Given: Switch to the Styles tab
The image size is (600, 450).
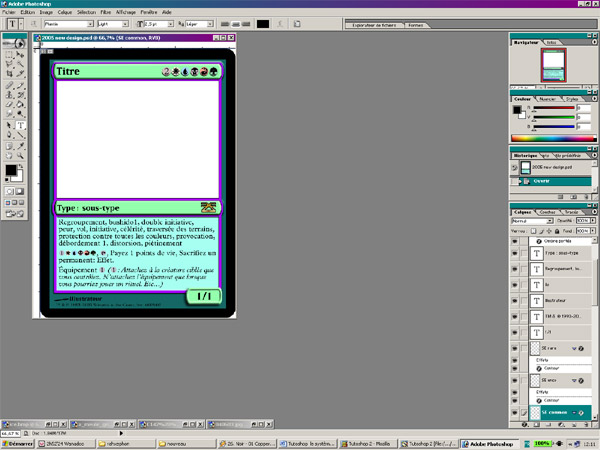Looking at the screenshot, I should pos(572,99).
